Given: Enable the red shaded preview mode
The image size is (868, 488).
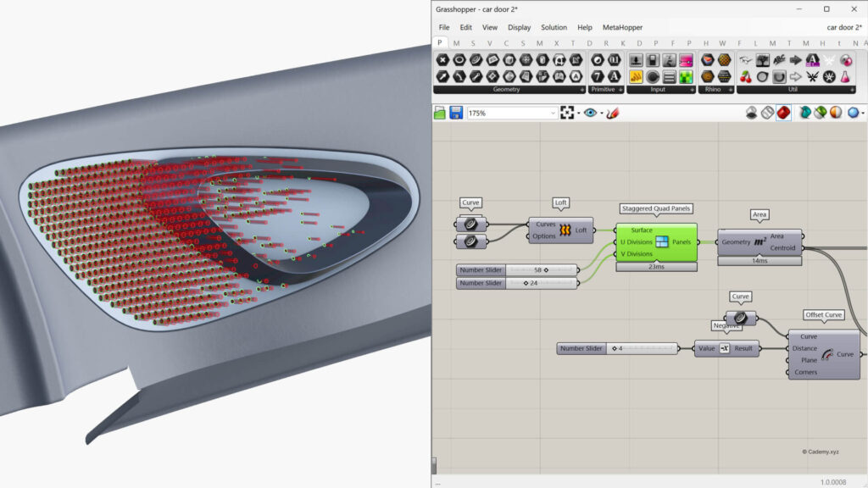Looking at the screenshot, I should [x=783, y=113].
